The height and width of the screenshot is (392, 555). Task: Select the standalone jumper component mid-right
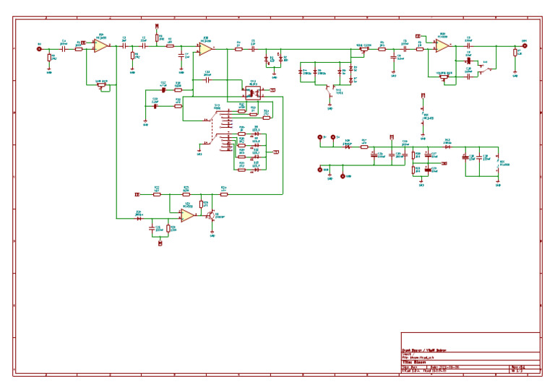(423, 116)
